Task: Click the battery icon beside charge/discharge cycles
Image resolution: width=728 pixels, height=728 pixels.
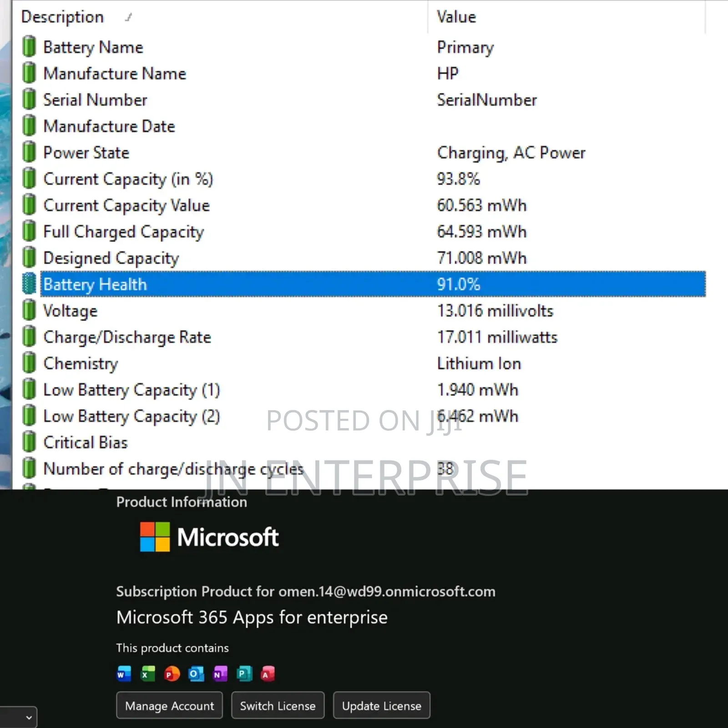Action: tap(29, 469)
